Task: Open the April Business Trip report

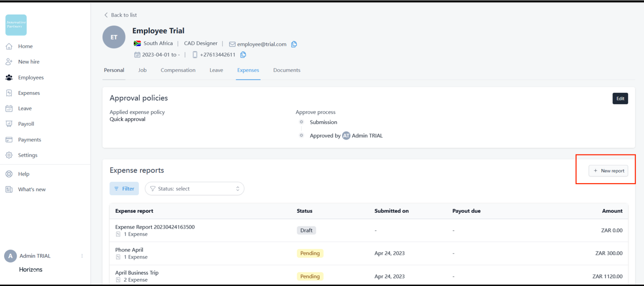Action: [x=137, y=273]
